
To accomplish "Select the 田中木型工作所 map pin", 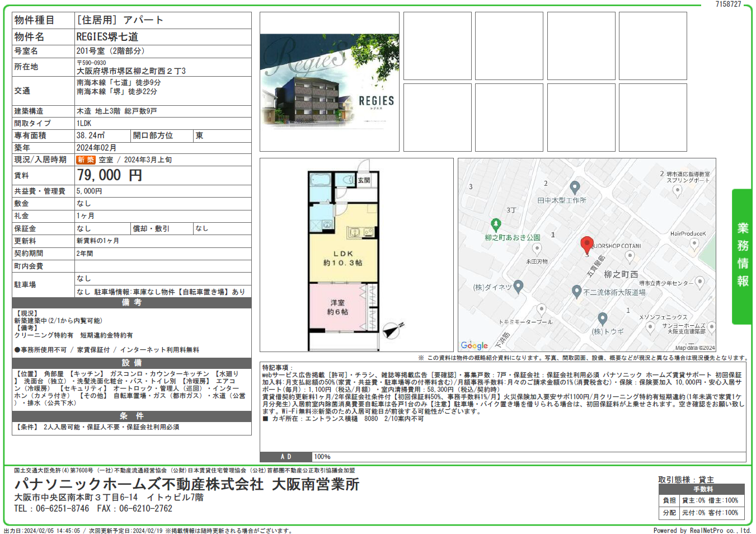I will [575, 187].
